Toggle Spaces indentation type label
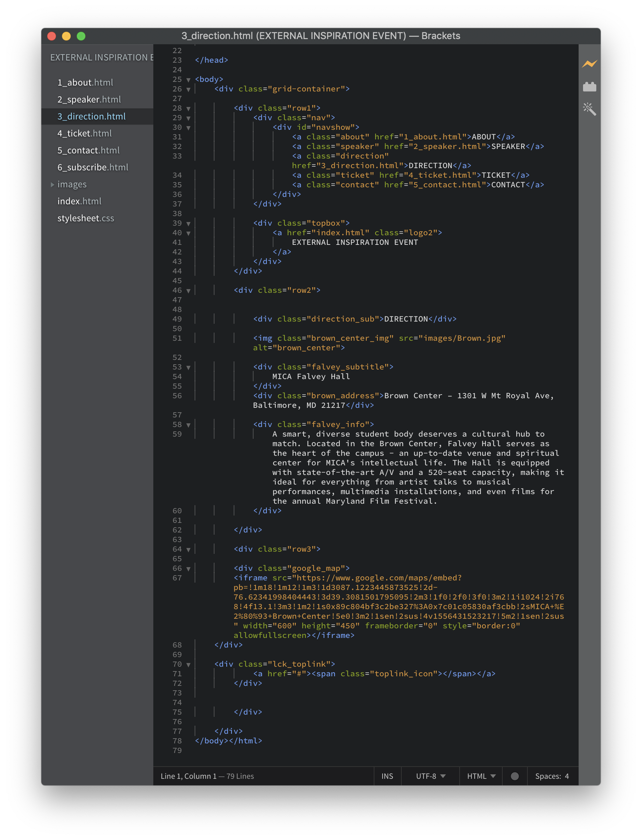Screen dimensions: 642x840 (x=547, y=776)
